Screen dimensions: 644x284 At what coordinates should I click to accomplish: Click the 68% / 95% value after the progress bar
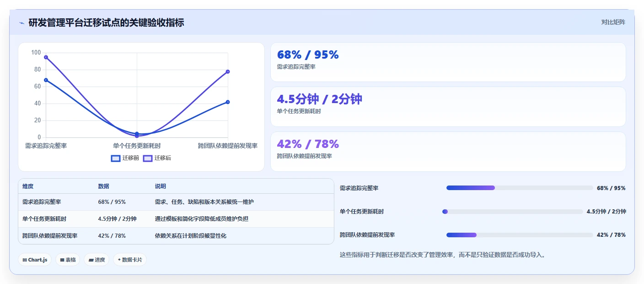point(611,188)
